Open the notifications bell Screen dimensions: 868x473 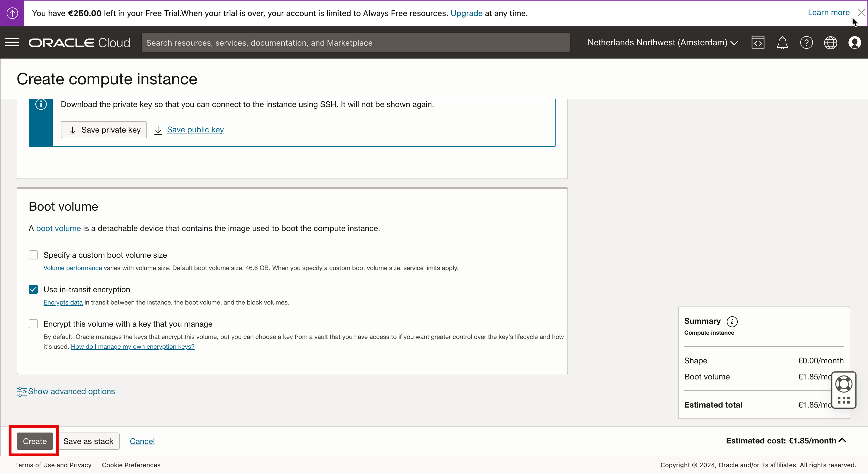click(x=782, y=43)
